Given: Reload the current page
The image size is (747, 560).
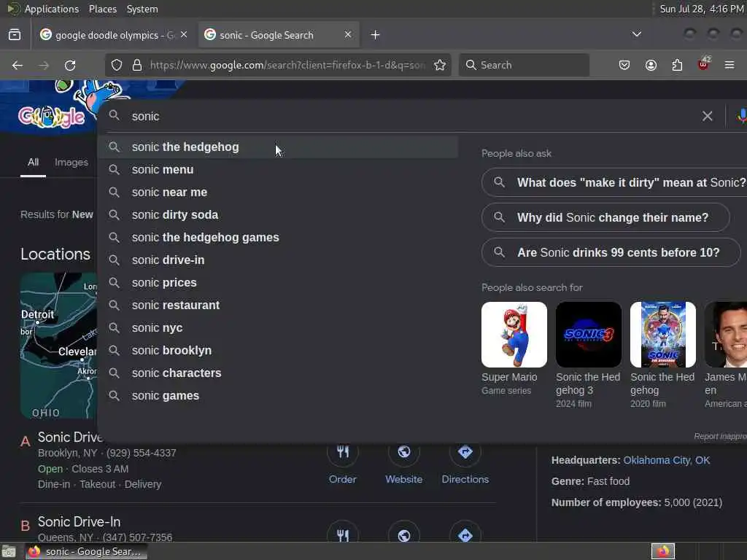Looking at the screenshot, I should click(70, 65).
